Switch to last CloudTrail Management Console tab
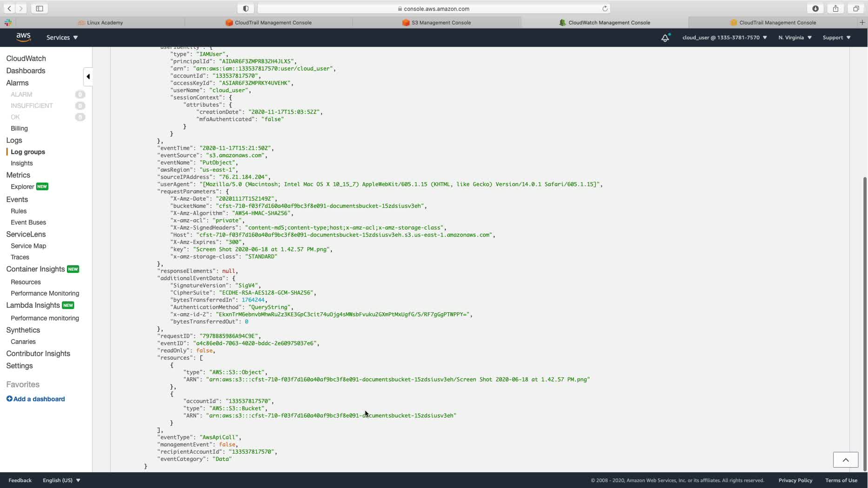 click(x=773, y=22)
